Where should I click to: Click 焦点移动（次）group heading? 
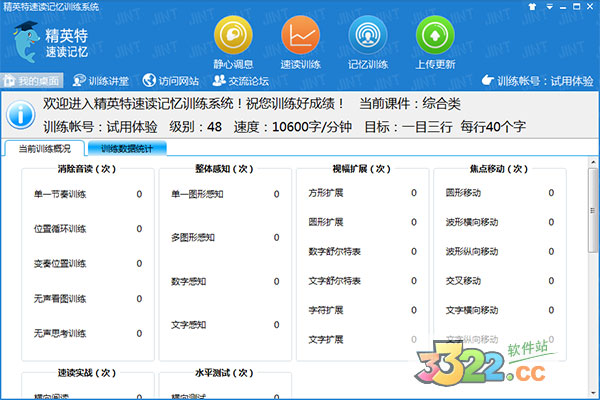pos(499,169)
